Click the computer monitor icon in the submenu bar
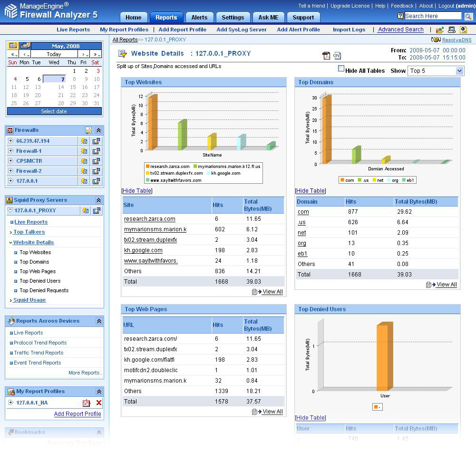This screenshot has width=476, height=454. [452, 30]
